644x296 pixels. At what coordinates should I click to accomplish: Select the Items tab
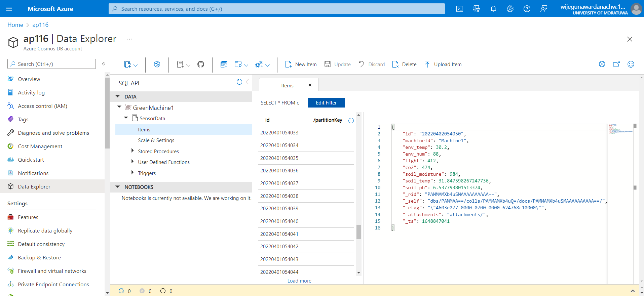(x=288, y=86)
